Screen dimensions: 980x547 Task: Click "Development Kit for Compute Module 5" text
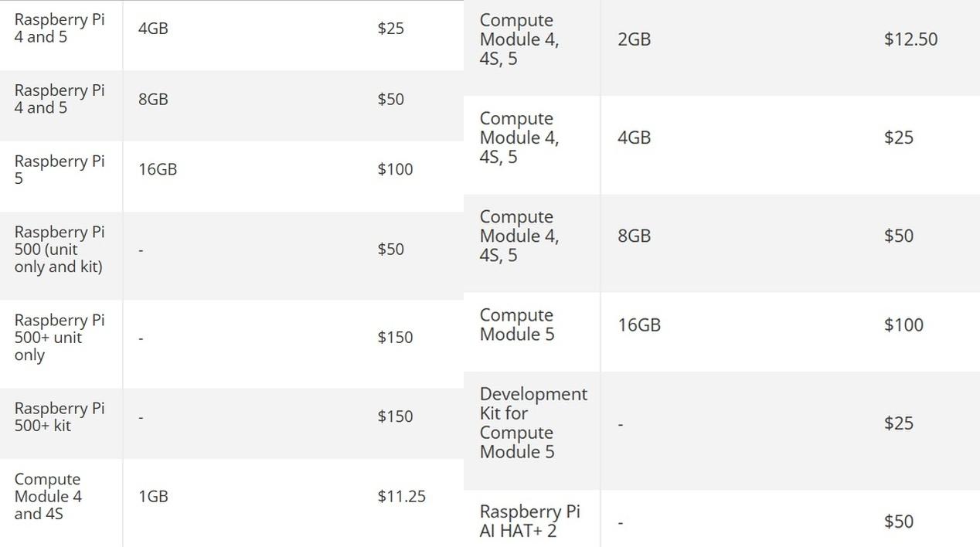[533, 423]
